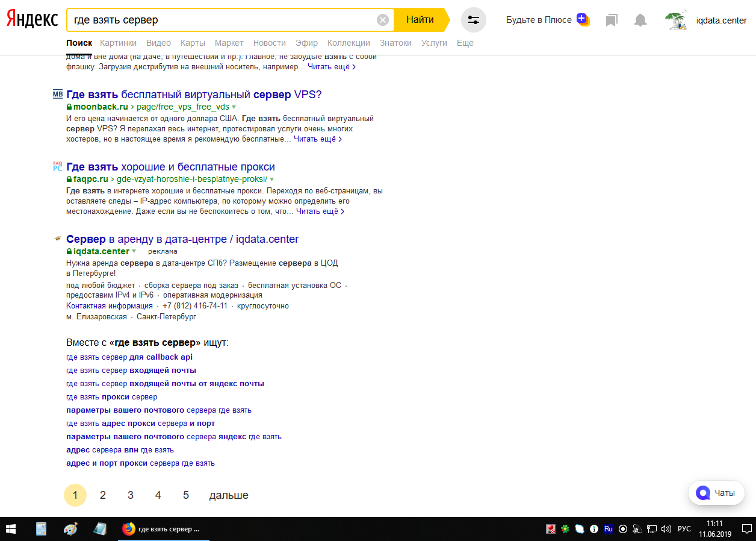Viewport: 756px width, 541px height.
Task: Go to results page 3
Action: tap(131, 495)
